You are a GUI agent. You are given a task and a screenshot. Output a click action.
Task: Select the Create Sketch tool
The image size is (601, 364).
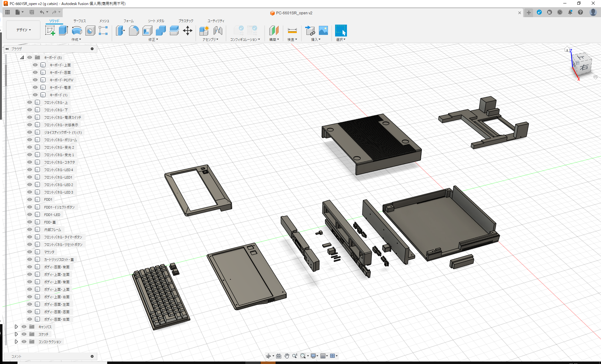tap(50, 31)
